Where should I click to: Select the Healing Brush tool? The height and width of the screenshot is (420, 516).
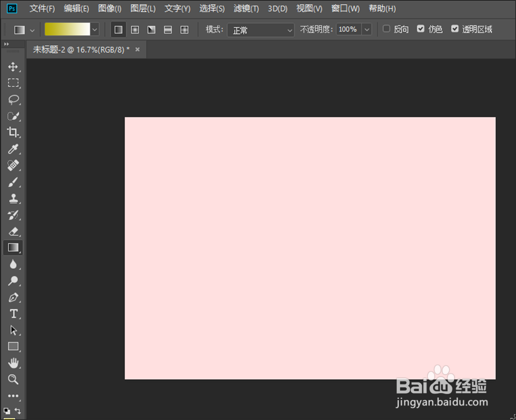pos(13,165)
